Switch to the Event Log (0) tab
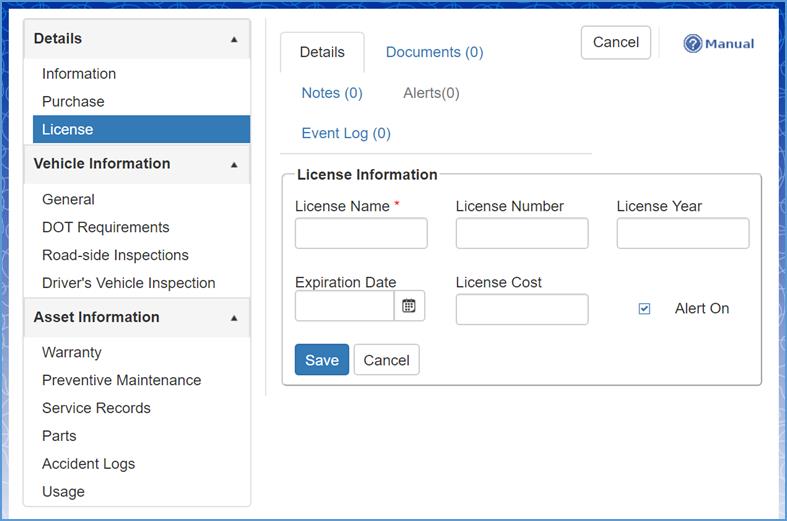The width and height of the screenshot is (787, 521). click(346, 133)
